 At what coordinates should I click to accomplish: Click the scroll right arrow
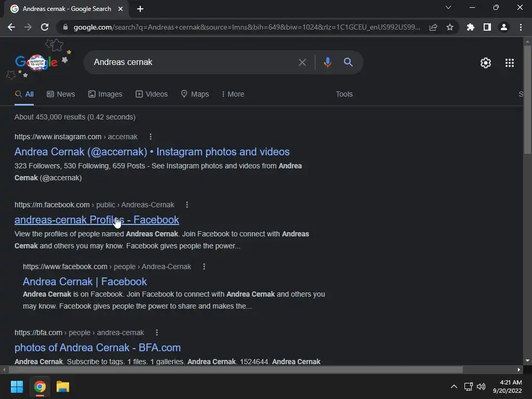pos(519,369)
